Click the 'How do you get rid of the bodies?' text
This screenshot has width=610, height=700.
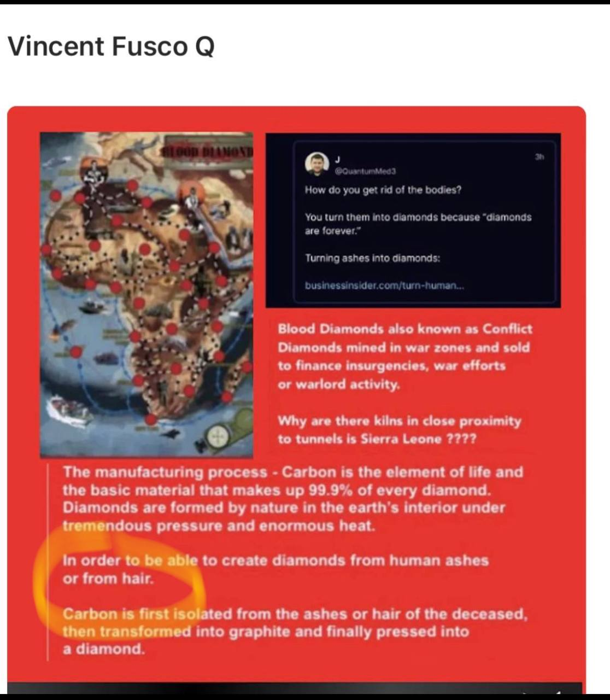(x=383, y=190)
